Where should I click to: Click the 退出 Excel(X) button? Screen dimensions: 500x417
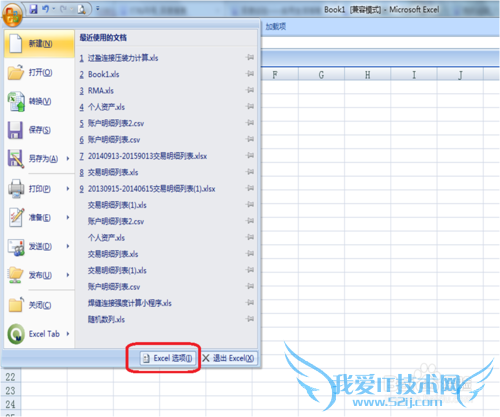(x=229, y=358)
